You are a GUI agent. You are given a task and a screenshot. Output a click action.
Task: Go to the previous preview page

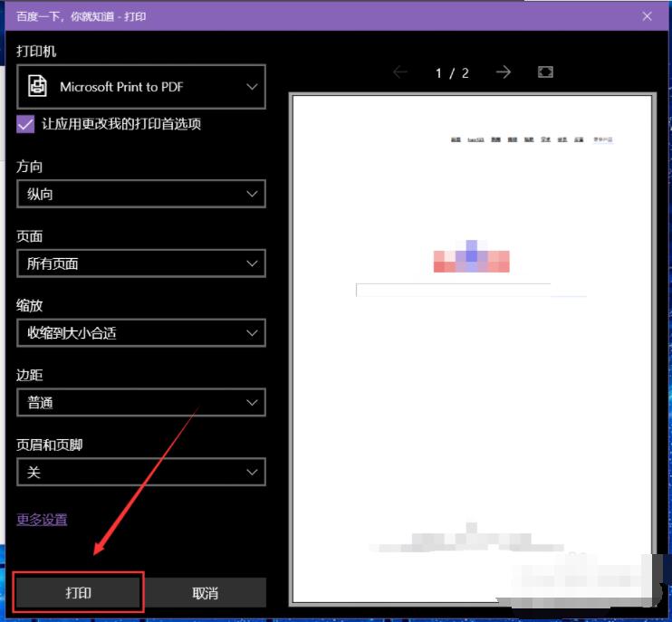(400, 72)
